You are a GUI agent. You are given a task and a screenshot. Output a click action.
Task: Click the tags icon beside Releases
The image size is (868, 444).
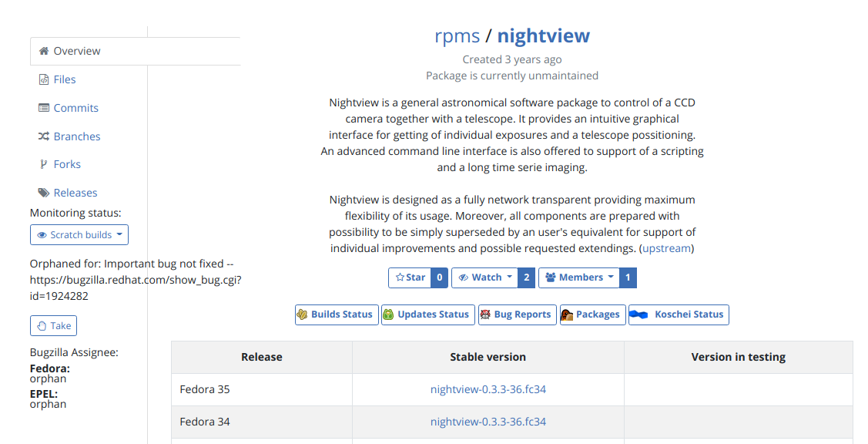(x=44, y=193)
